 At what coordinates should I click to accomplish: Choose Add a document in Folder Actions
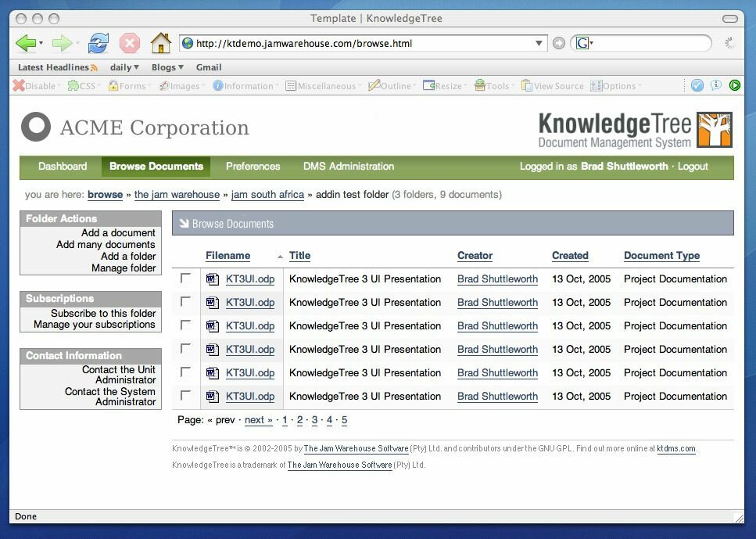[x=118, y=232]
